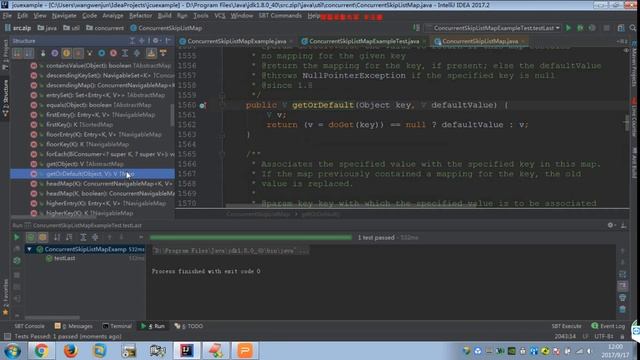Select containsValue(Object) in Structure list
Image resolution: width=640 pixels, height=360 pixels.
pos(93,65)
